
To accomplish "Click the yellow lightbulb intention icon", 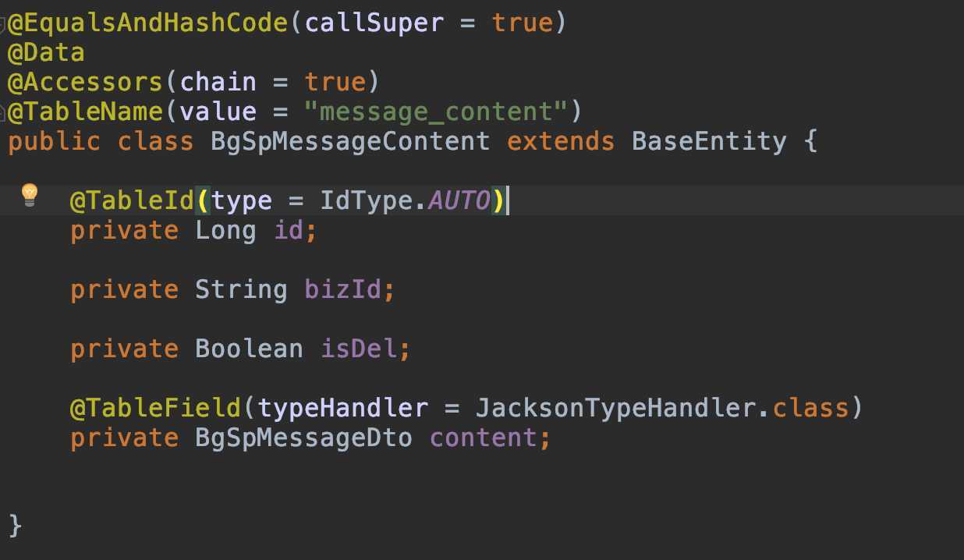I will point(30,194).
